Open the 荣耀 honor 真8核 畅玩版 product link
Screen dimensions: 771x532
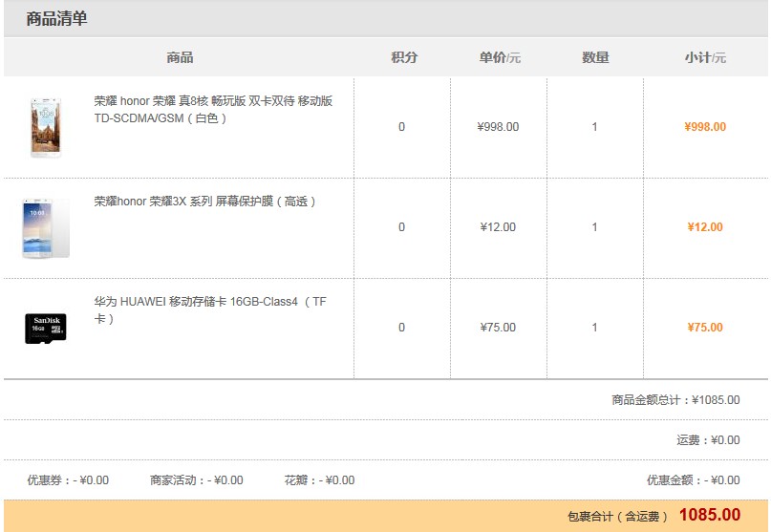(x=213, y=110)
